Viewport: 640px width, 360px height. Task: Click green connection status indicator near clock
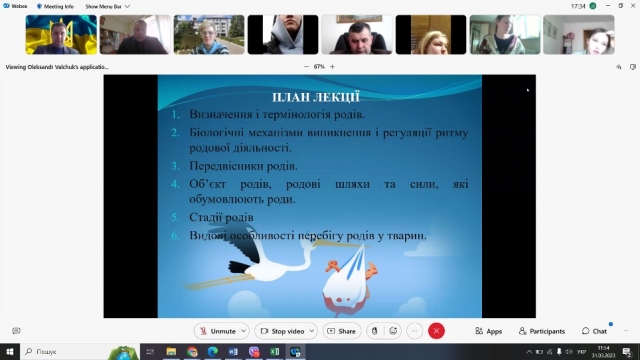tap(593, 6)
